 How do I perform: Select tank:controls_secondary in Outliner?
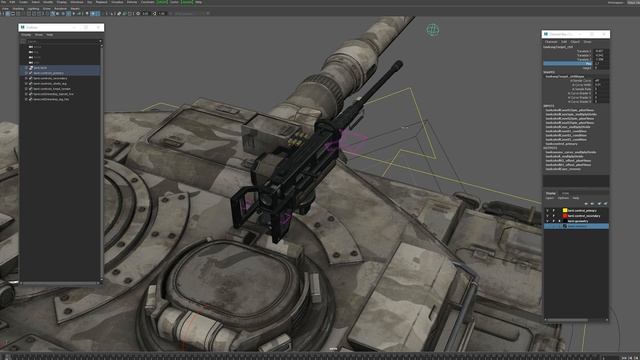[x=50, y=78]
